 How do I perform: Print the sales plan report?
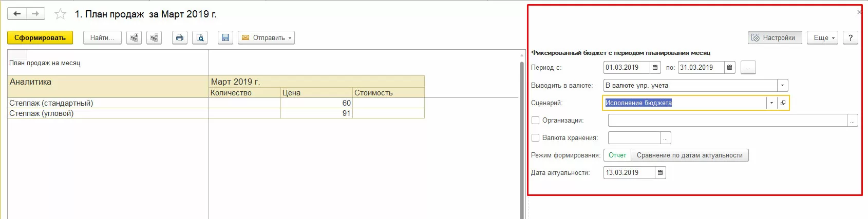click(179, 37)
